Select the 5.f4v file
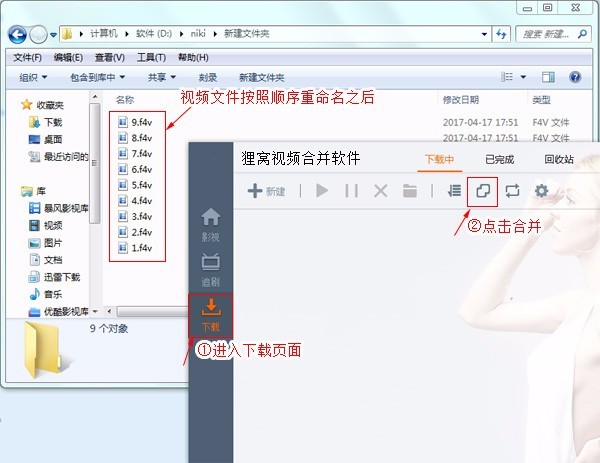 click(x=135, y=185)
